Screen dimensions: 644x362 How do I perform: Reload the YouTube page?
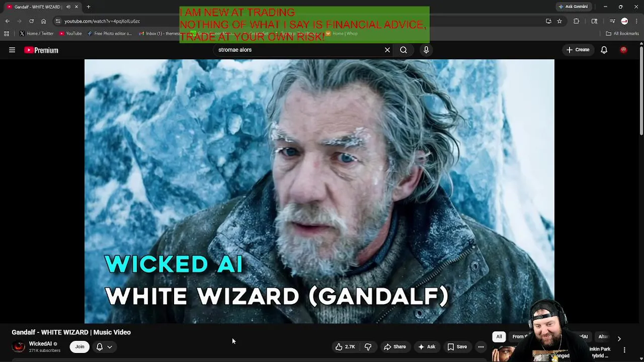pyautogui.click(x=31, y=21)
